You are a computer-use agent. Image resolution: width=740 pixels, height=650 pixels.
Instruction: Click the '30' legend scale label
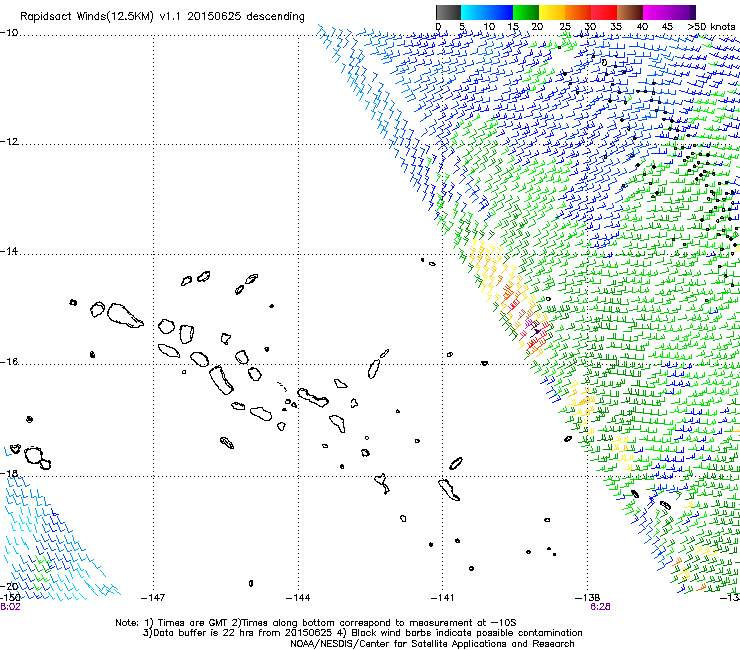coord(590,27)
